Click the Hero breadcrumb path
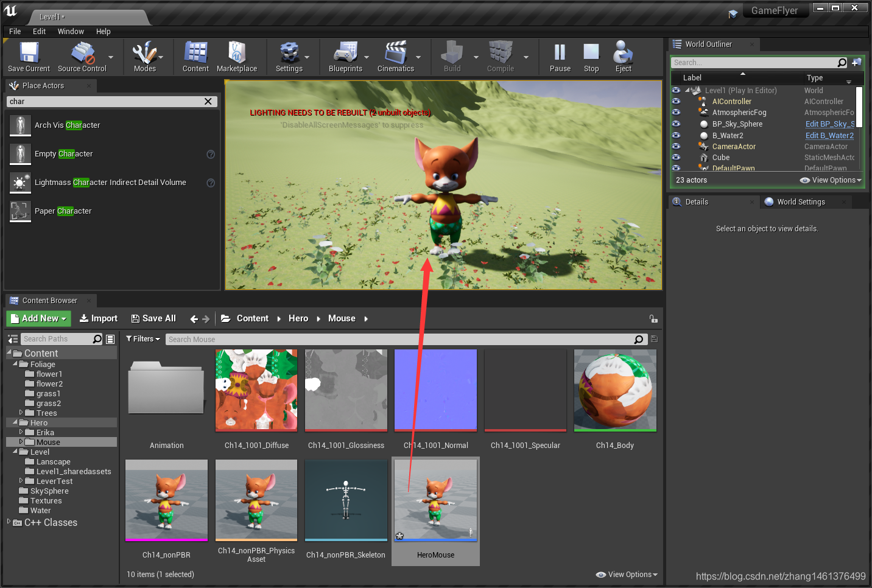The height and width of the screenshot is (588, 872). 298,318
